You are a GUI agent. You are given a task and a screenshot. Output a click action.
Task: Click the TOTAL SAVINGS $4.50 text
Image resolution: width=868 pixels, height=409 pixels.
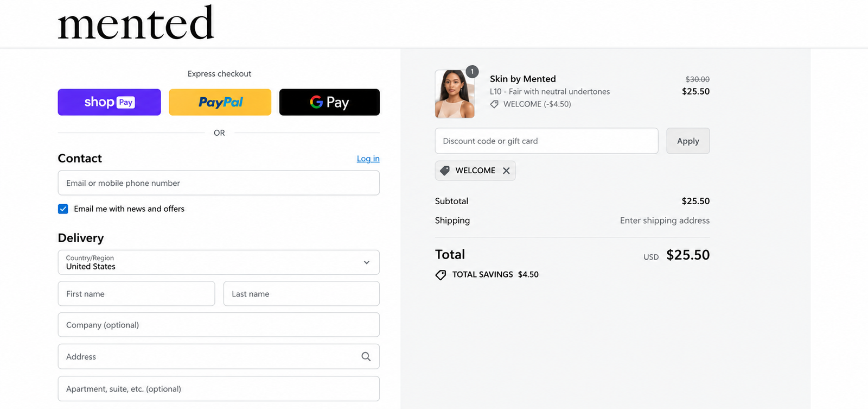click(x=495, y=275)
